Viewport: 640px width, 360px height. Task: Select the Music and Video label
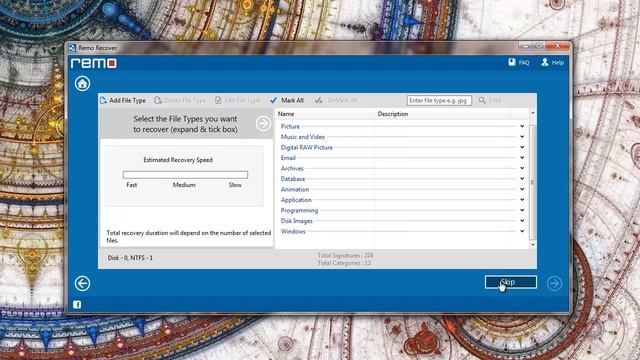coord(303,137)
